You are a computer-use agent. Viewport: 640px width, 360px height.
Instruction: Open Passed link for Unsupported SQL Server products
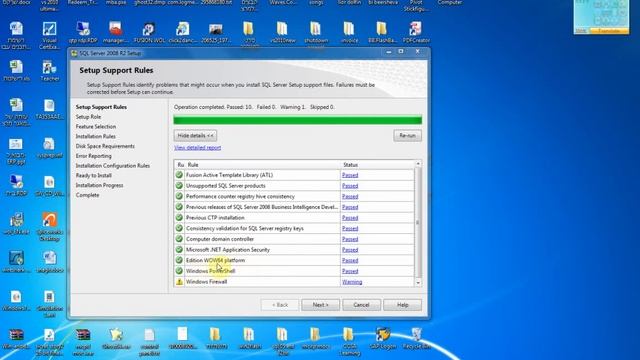click(350, 185)
